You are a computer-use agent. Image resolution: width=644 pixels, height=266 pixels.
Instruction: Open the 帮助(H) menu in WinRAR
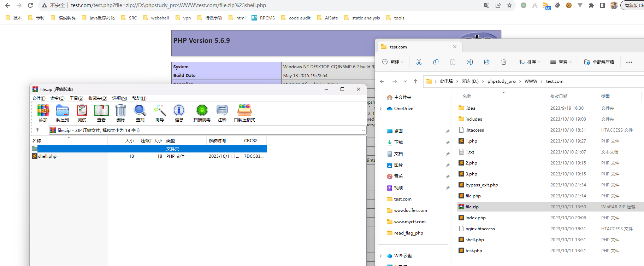tap(139, 98)
